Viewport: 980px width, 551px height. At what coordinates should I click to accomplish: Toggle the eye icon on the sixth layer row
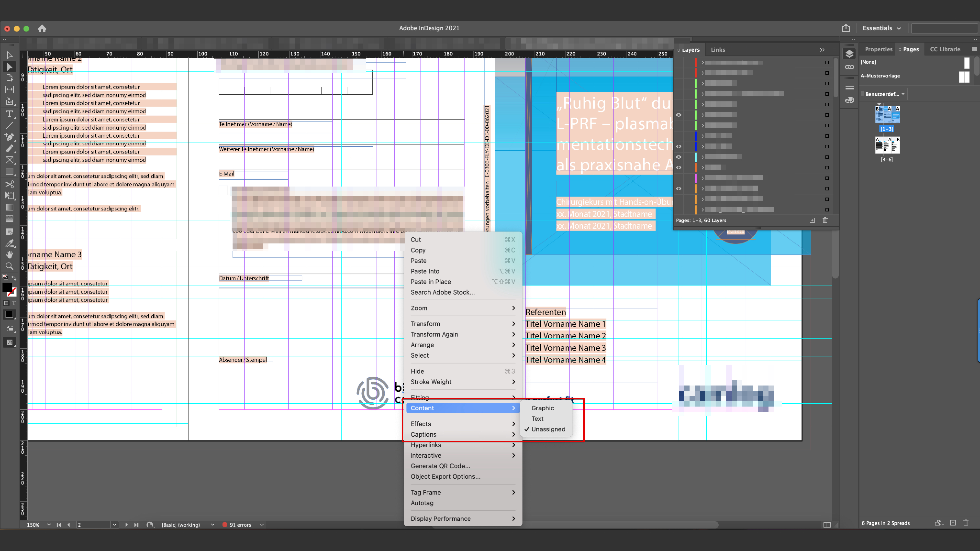tap(678, 115)
